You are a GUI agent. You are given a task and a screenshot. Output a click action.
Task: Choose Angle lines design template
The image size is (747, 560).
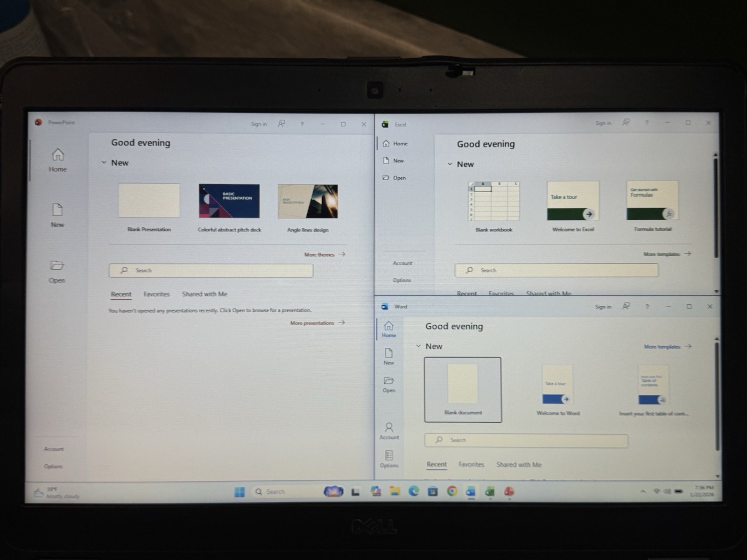[308, 201]
